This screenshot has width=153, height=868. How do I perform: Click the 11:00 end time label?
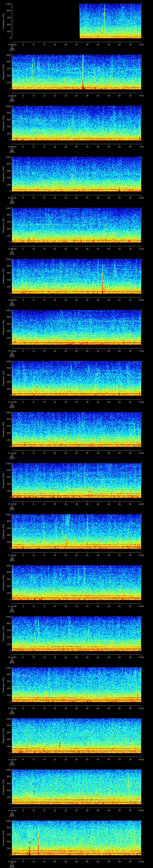[x=141, y=351]
